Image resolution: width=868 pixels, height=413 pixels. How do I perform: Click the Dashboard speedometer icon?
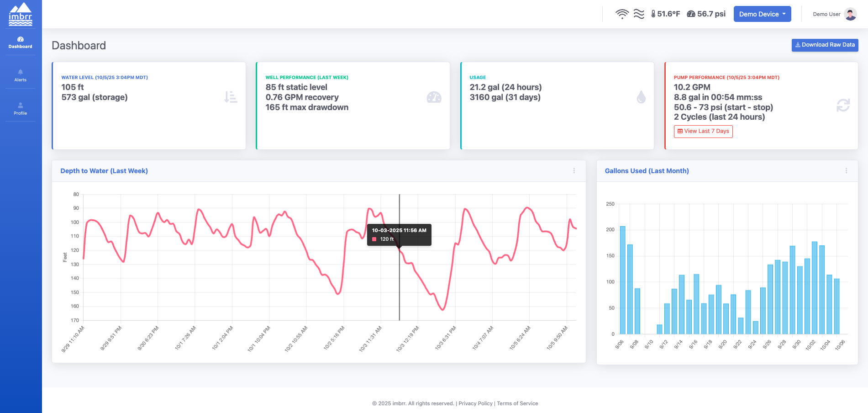(x=20, y=39)
